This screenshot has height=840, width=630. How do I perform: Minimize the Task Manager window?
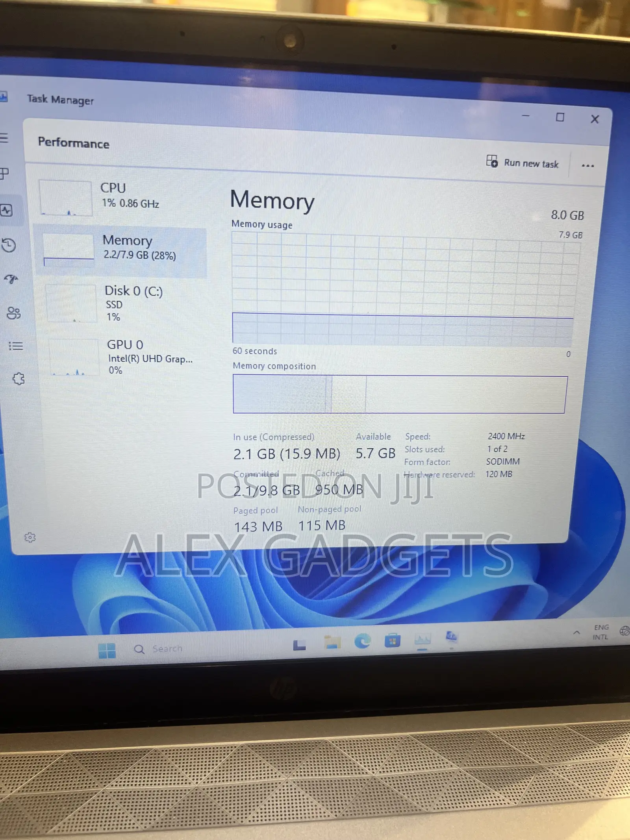pos(526,116)
